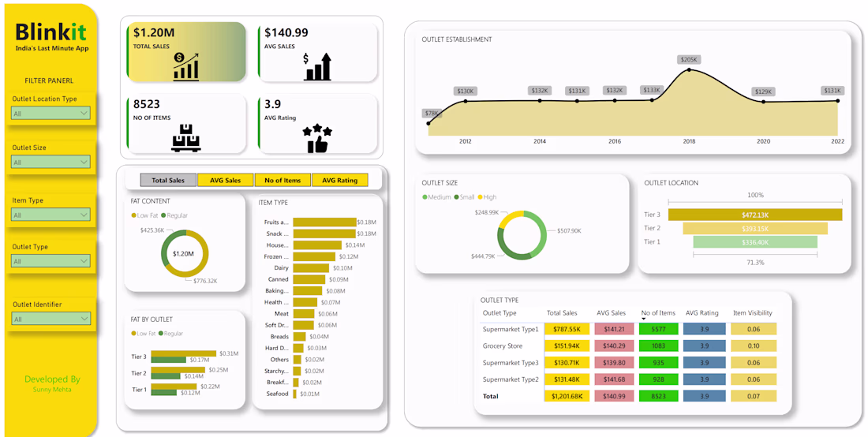Select the Supermarket Type1 row label
The image size is (868, 437).
(511, 329)
